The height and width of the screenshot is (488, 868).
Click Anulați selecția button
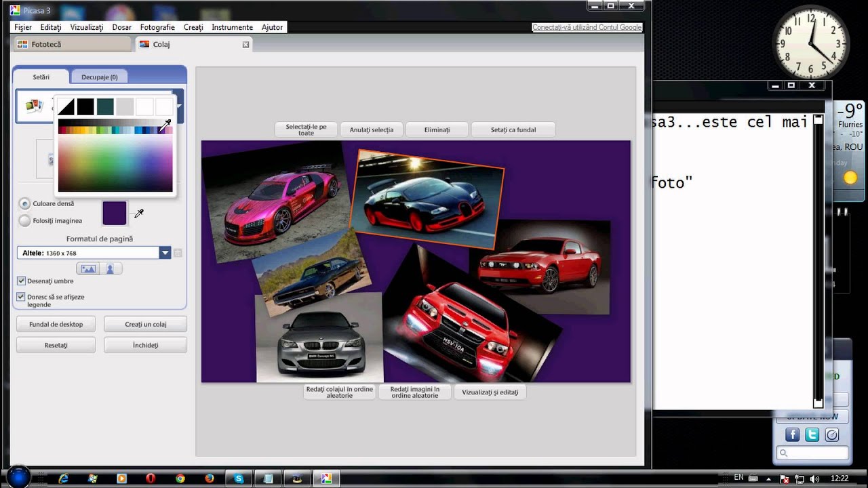click(372, 129)
